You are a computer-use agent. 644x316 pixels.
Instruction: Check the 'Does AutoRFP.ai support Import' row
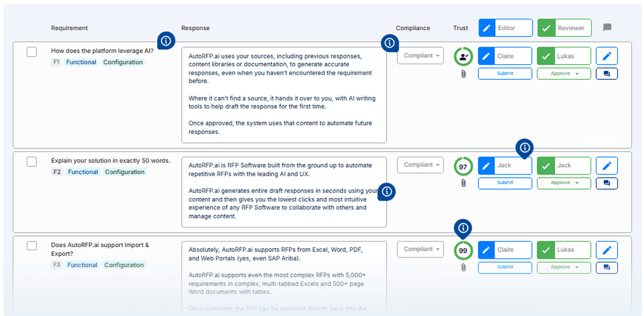click(x=32, y=246)
